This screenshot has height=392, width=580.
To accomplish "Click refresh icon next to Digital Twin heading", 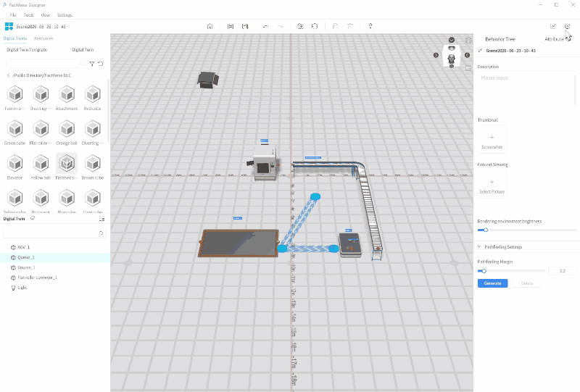I will 33,219.
